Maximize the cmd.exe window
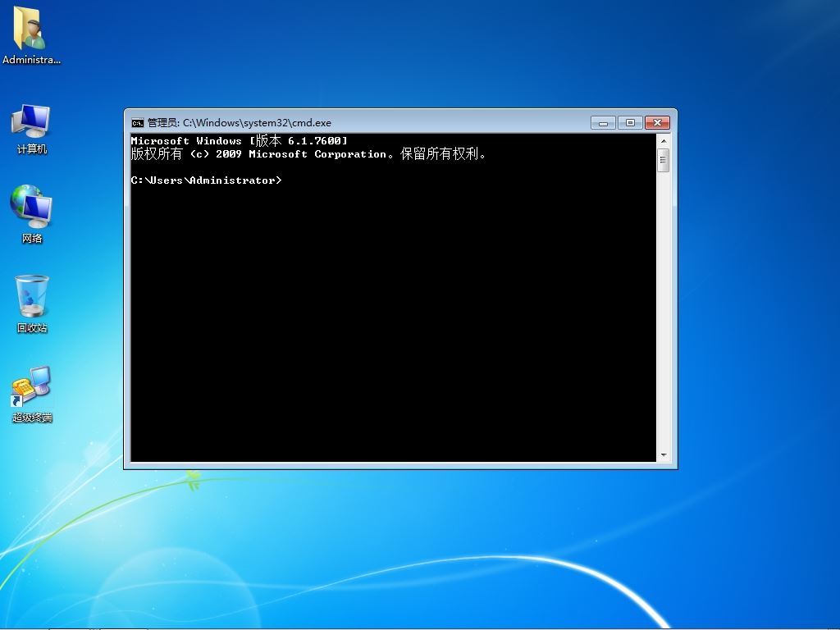This screenshot has width=840, height=630. coord(630,123)
